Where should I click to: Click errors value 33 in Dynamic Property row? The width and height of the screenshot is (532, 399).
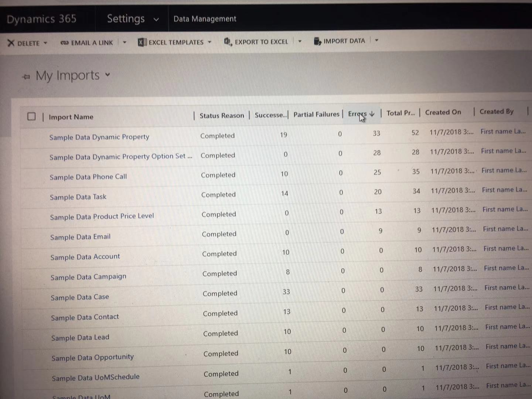[376, 133]
